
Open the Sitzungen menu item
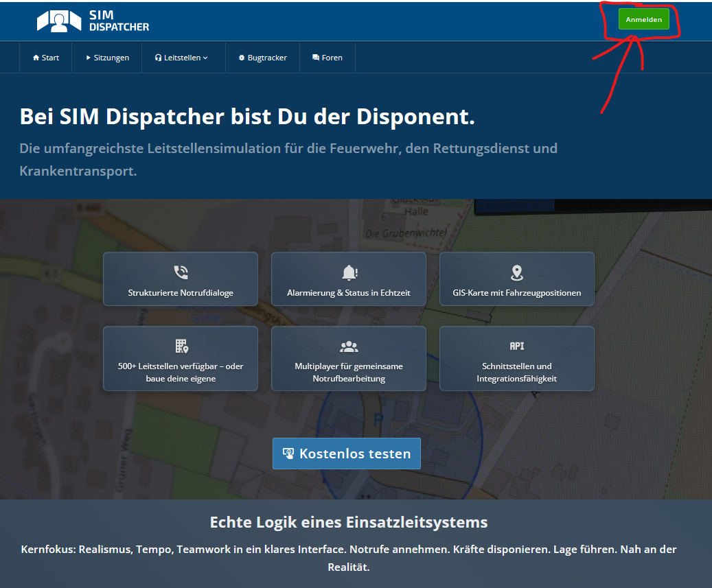point(107,58)
